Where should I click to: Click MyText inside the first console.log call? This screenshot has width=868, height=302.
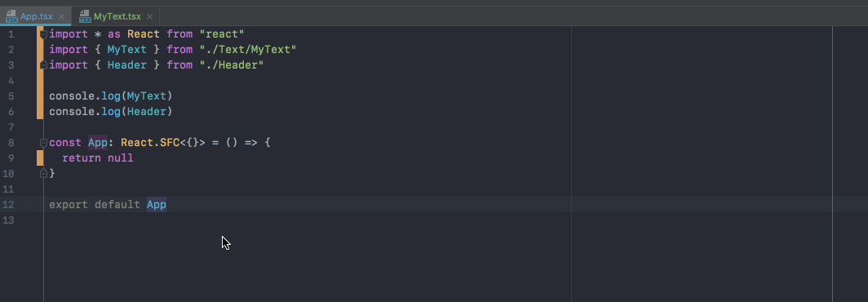(x=147, y=96)
